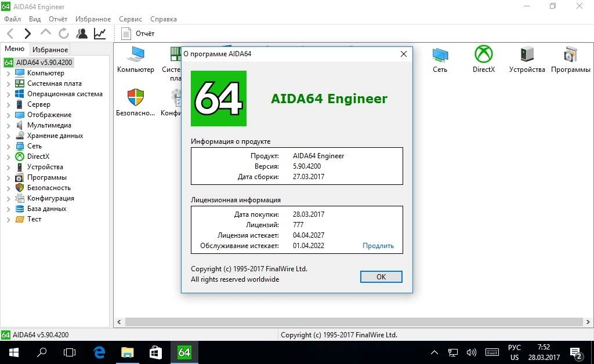Screen dimensions: 594x364
Task: Open Windows Store from taskbar
Action: click(x=155, y=352)
